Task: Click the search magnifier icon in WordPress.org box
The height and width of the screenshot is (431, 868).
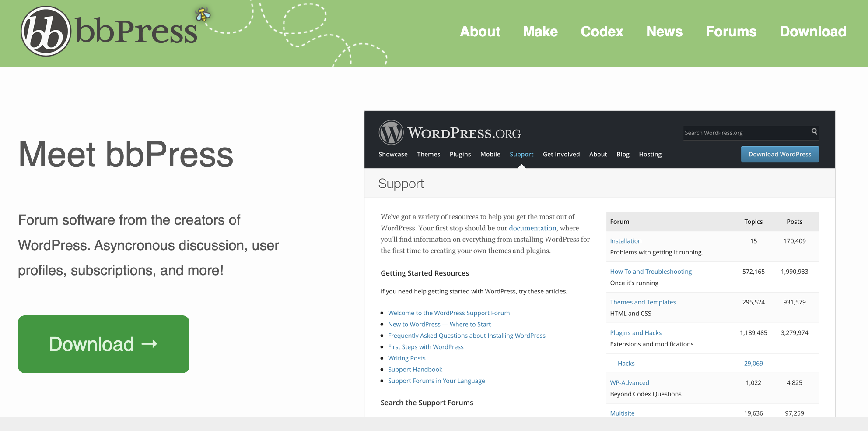Action: (814, 131)
